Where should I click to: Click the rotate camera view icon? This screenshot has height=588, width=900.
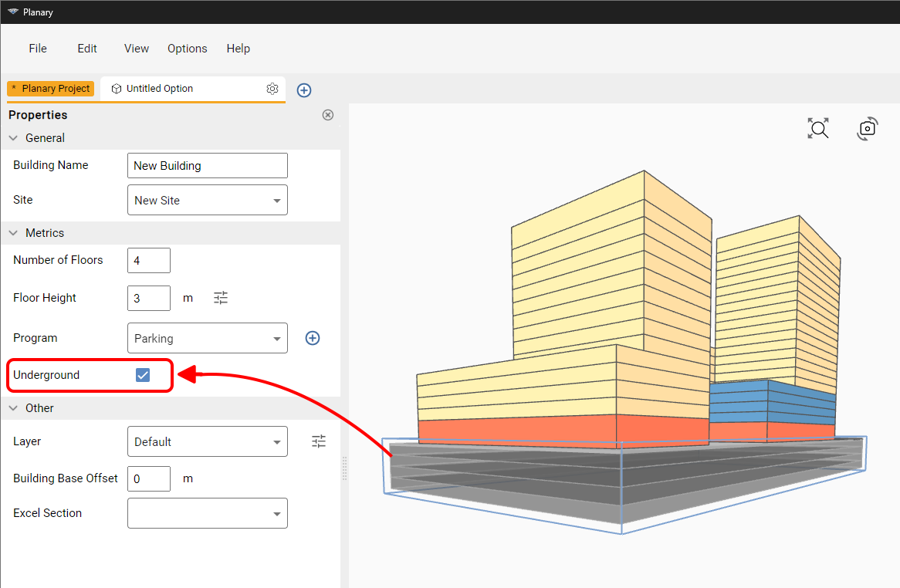[x=868, y=128]
